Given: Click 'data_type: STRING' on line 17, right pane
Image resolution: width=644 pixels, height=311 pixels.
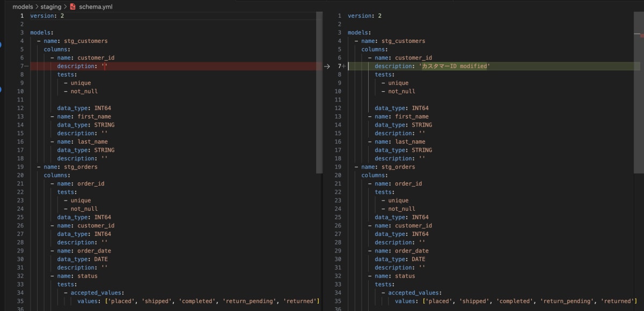Looking at the screenshot, I should point(404,150).
